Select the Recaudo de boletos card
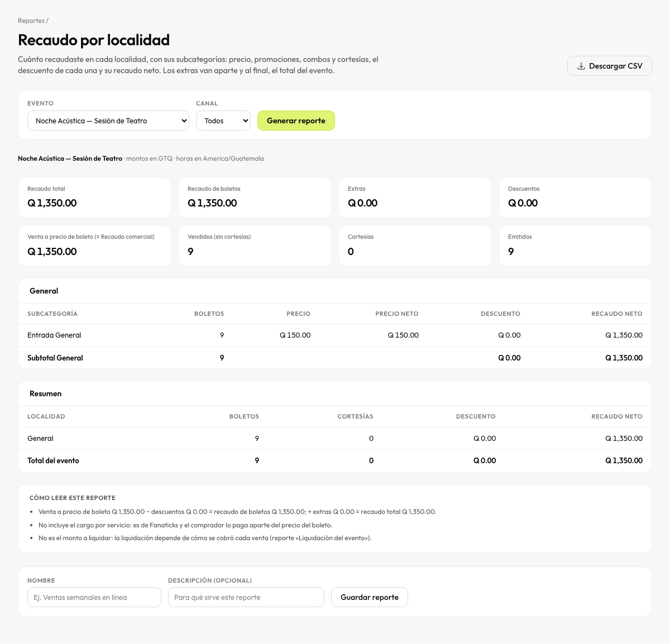The width and height of the screenshot is (670, 644). 255,198
